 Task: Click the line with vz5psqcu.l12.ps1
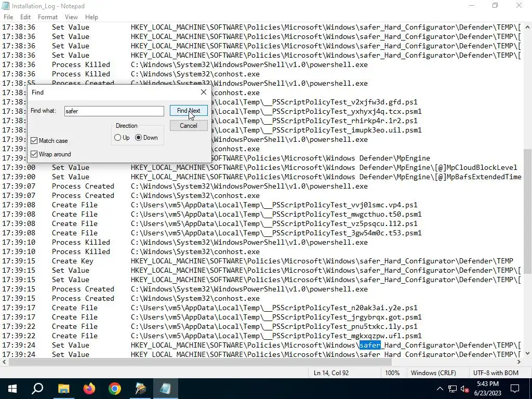(x=210, y=223)
